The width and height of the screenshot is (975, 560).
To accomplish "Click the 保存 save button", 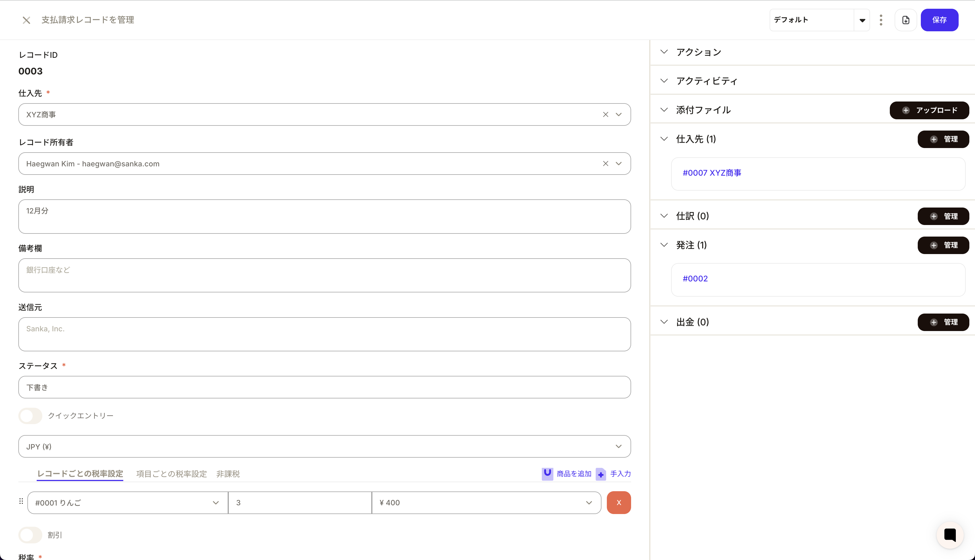I will 939,20.
